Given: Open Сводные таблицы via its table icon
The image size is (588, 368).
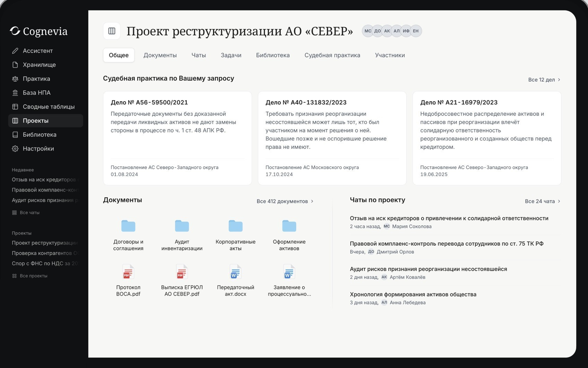Looking at the screenshot, I should tap(15, 107).
